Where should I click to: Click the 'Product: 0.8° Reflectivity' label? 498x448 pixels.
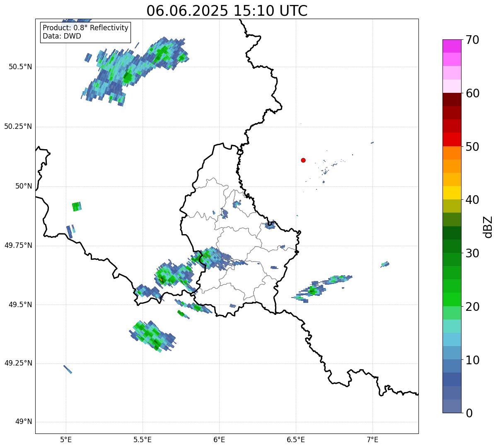pos(86,28)
